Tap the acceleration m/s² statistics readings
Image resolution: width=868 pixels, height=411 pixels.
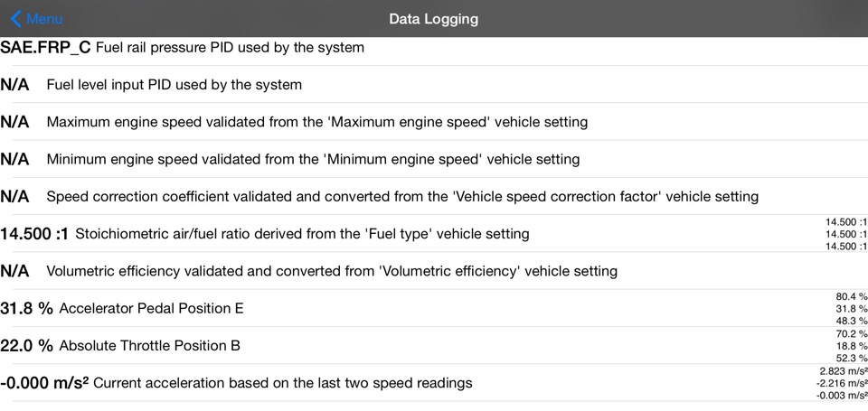842,383
